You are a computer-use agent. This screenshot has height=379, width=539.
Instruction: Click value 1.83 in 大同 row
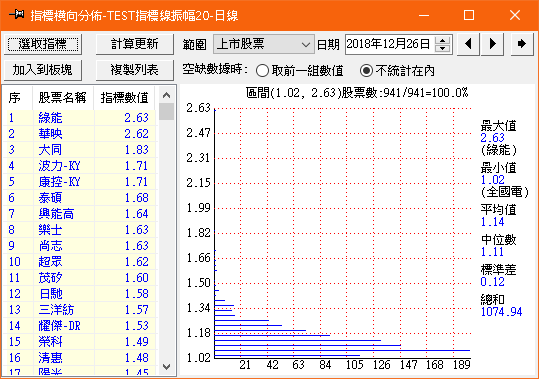(136, 150)
